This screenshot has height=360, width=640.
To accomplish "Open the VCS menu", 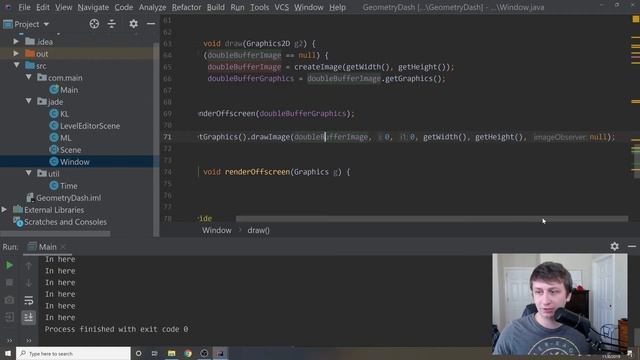I will (281, 7).
